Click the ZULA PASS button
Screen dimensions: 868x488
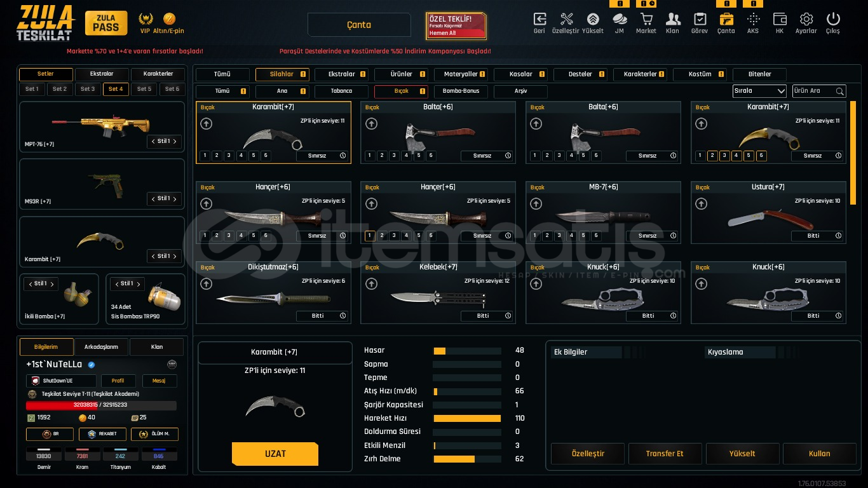point(106,23)
